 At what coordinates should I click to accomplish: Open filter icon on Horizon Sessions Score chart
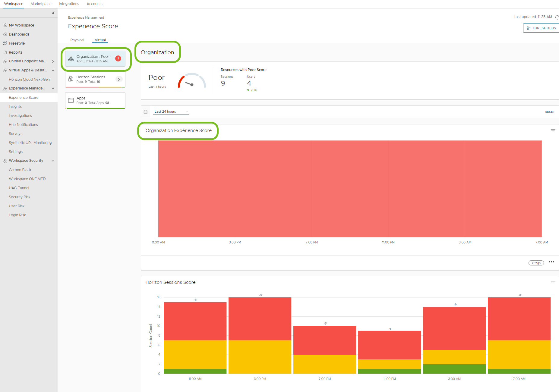[x=553, y=282]
